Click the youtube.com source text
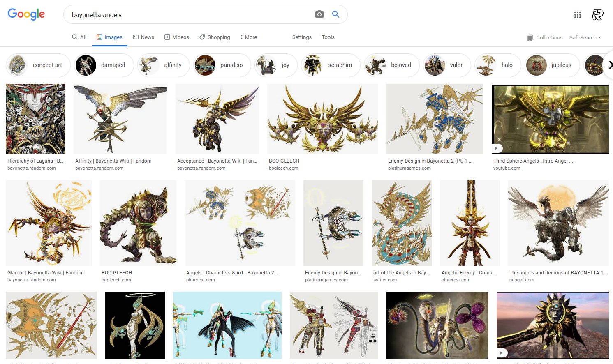613x364 pixels. click(x=507, y=168)
